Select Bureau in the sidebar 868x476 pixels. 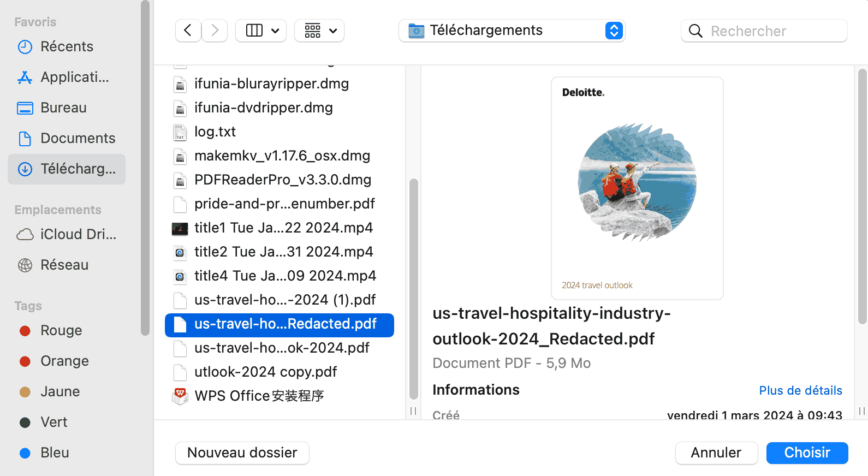pyautogui.click(x=67, y=108)
